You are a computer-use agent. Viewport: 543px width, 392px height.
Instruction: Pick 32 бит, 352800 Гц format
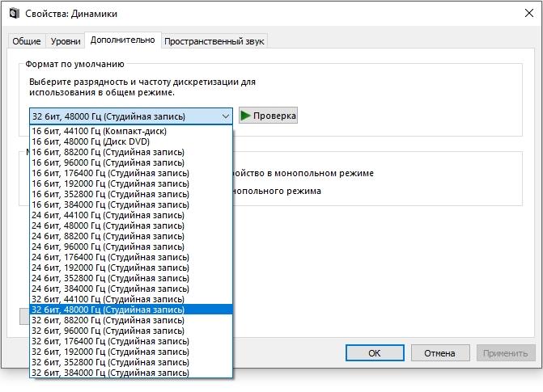point(131,362)
